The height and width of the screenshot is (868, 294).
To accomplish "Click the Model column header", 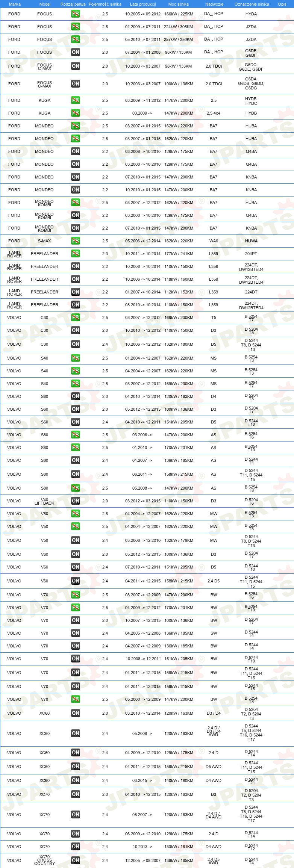I will coord(45,4).
